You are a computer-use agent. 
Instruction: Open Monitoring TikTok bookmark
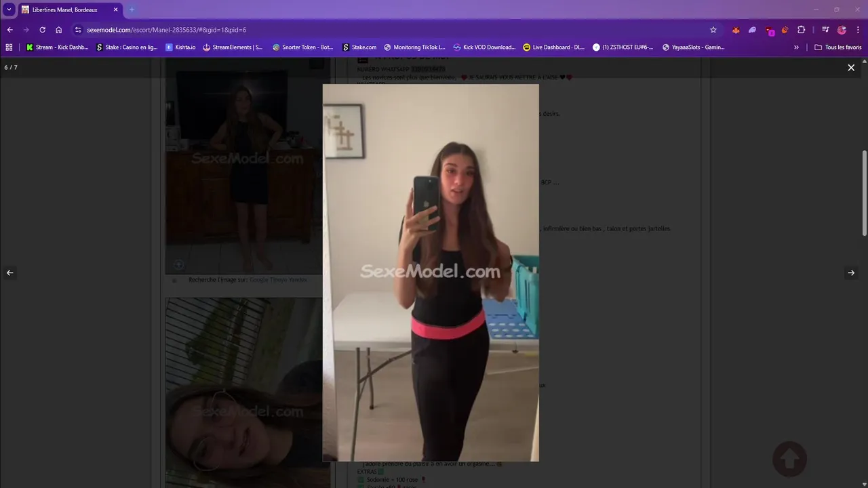coord(414,47)
